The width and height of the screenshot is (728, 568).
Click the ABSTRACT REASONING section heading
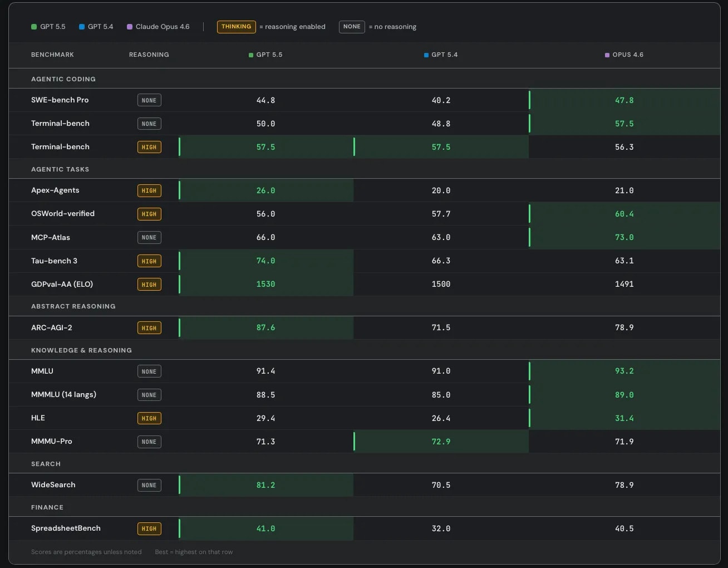[x=73, y=306]
